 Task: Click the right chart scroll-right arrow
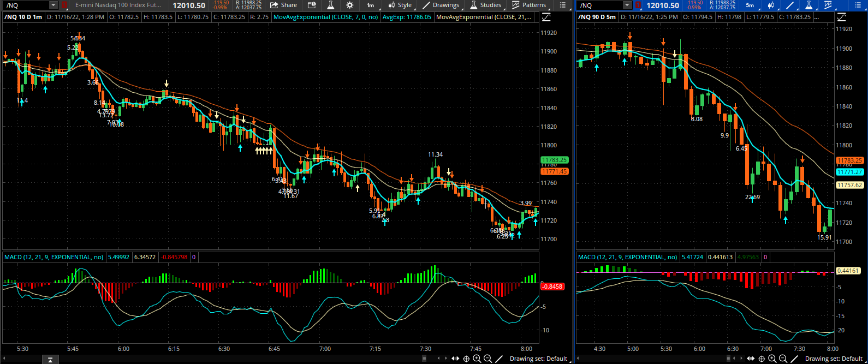(741, 359)
